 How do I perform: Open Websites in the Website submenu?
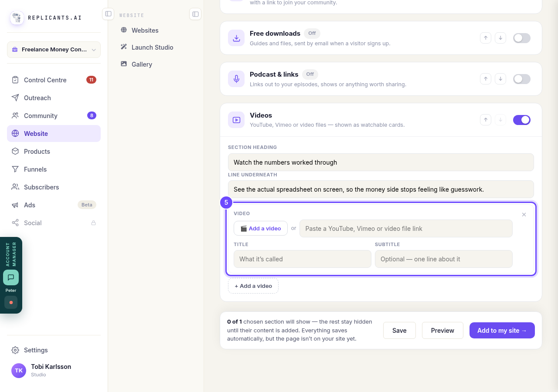click(x=156, y=30)
